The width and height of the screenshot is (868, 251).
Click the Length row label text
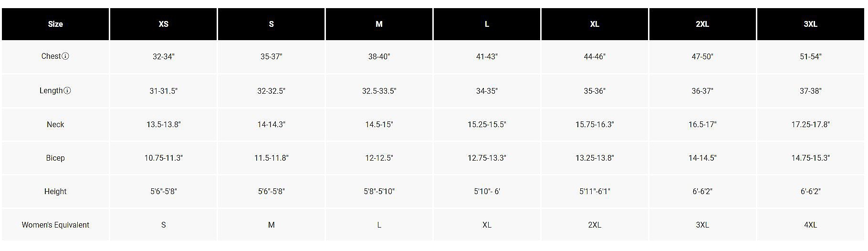51,91
